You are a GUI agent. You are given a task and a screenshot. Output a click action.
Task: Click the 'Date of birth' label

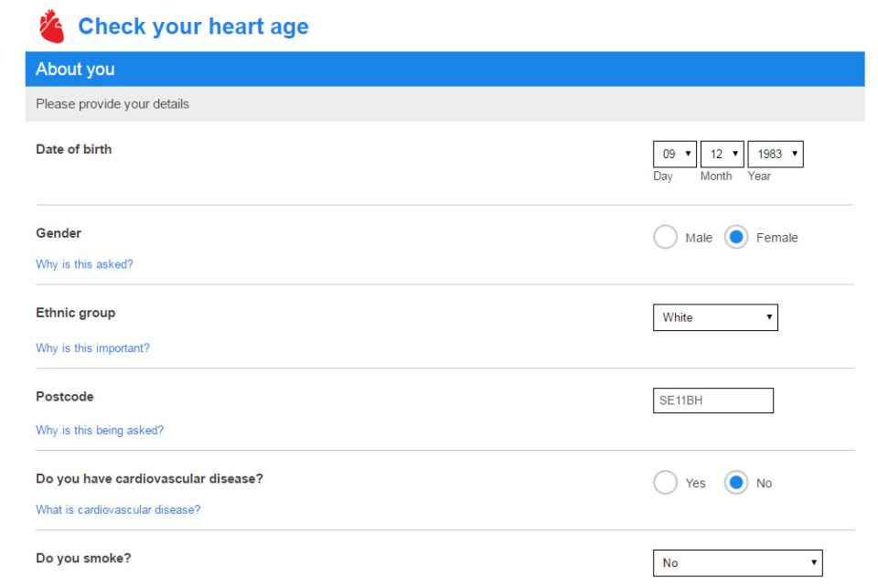(74, 149)
